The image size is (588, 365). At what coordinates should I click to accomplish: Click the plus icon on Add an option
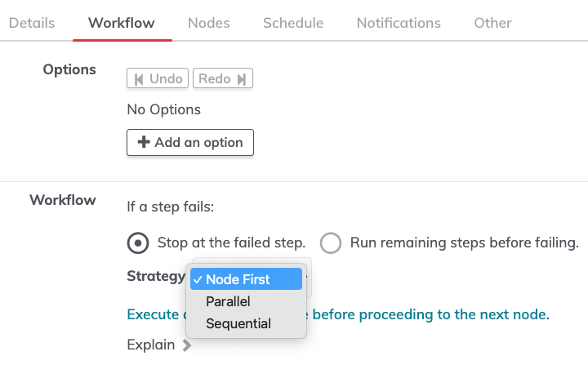[x=144, y=142]
